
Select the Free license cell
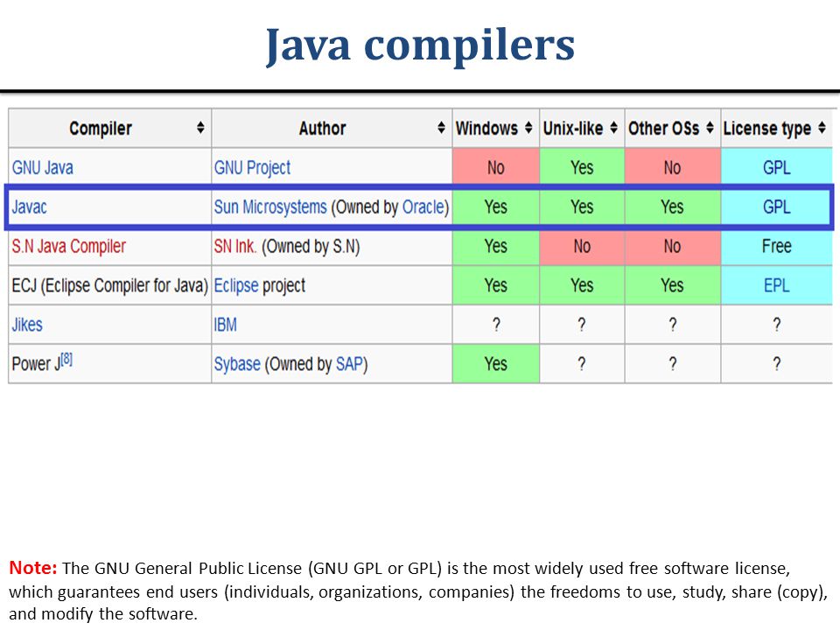tap(777, 247)
